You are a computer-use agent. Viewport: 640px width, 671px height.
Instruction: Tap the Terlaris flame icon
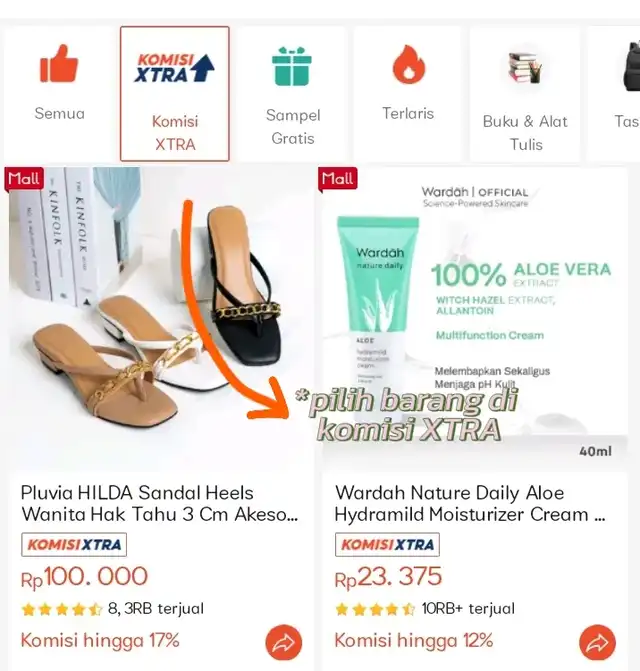pyautogui.click(x=409, y=64)
